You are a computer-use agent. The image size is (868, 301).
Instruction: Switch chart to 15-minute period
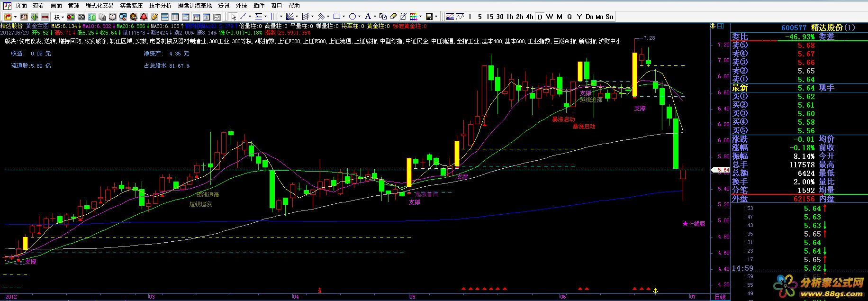(x=489, y=17)
